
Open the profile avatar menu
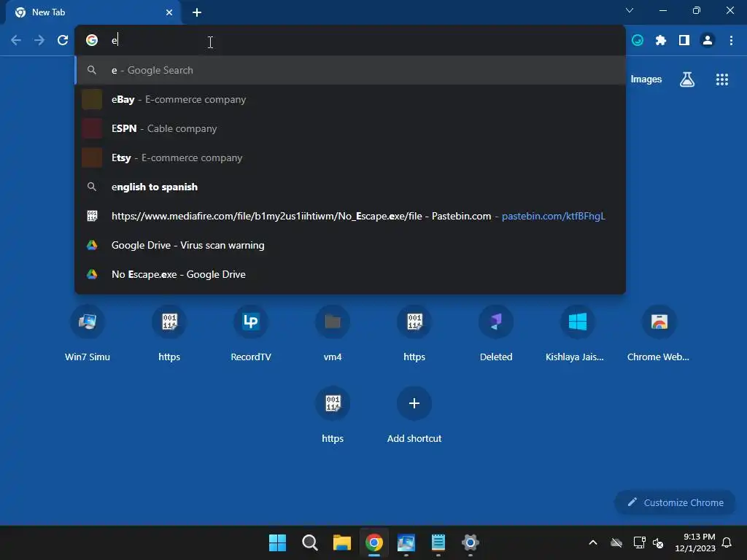(708, 40)
